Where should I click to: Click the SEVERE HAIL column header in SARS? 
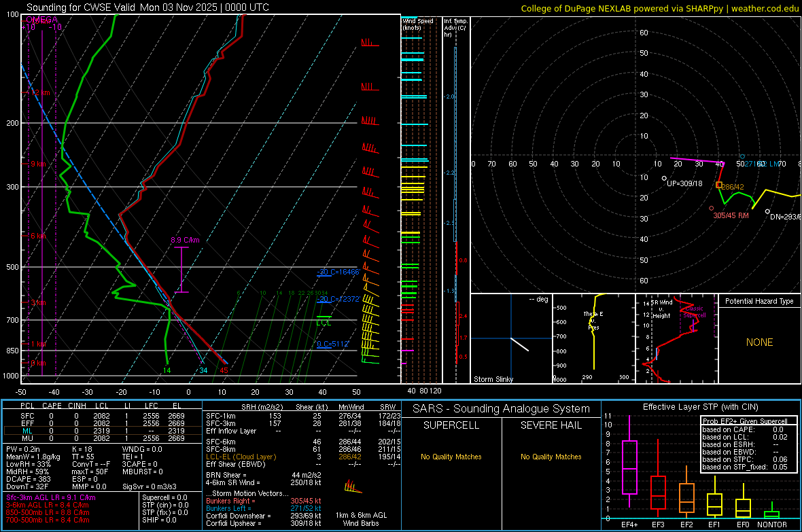pyautogui.click(x=551, y=425)
